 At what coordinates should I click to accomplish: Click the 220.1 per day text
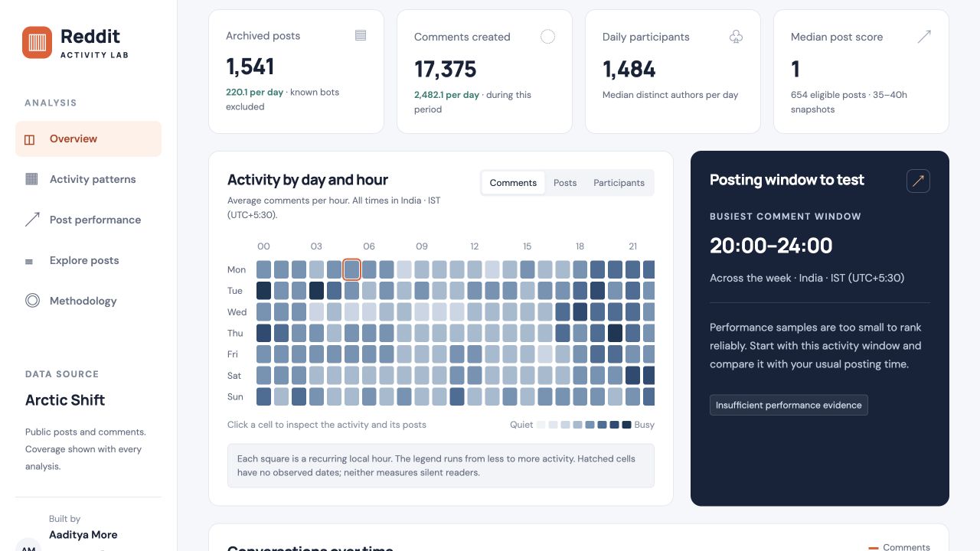pyautogui.click(x=255, y=92)
